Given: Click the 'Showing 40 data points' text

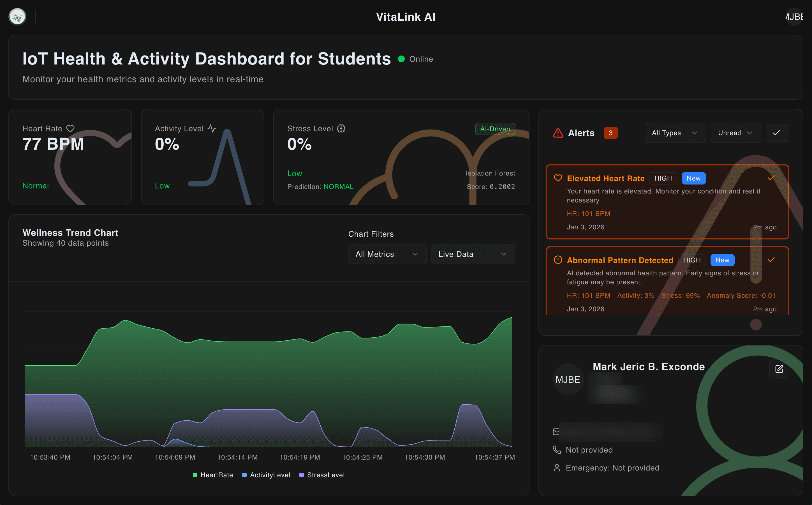Looking at the screenshot, I should [x=65, y=243].
